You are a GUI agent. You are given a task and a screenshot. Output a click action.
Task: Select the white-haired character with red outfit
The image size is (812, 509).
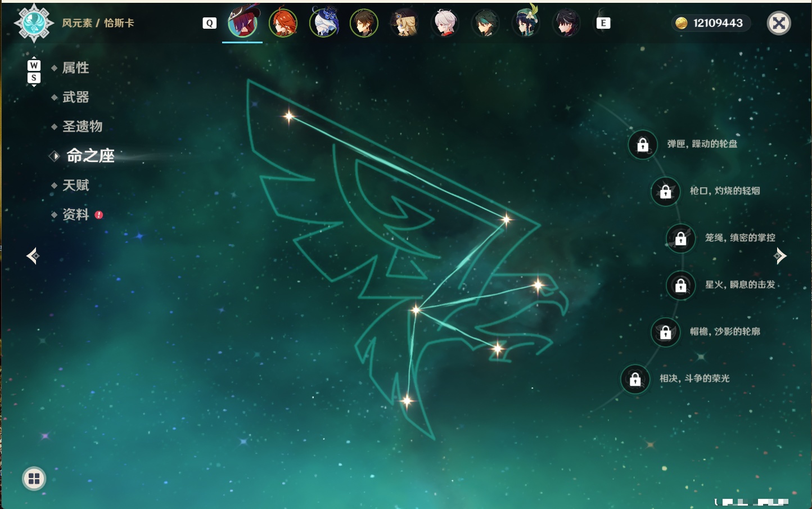[x=445, y=23]
